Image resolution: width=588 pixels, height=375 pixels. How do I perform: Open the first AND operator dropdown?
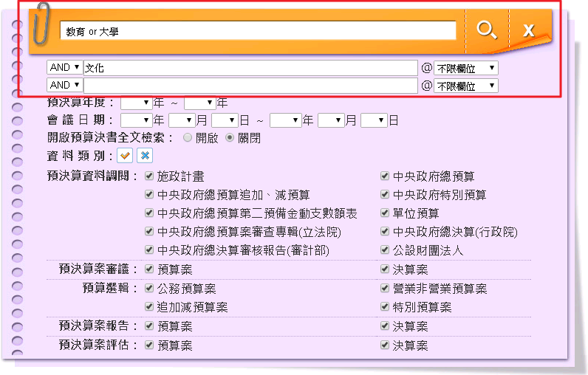coord(64,68)
